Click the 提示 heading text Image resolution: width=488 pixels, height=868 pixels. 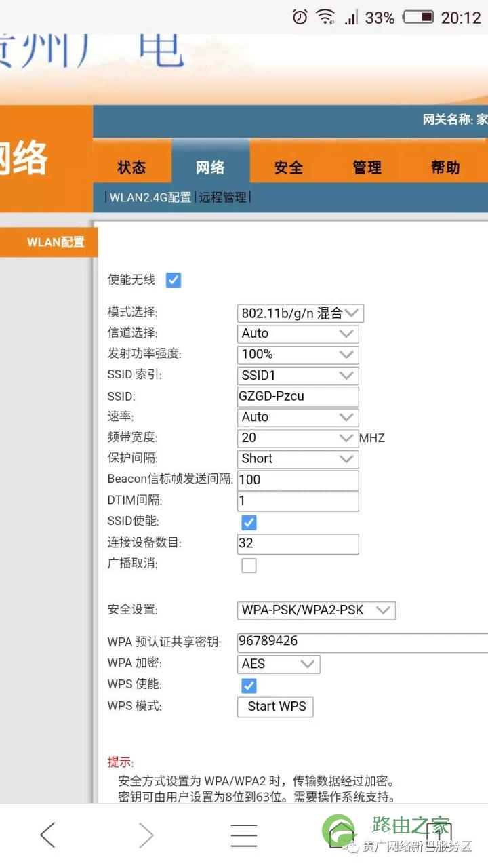click(x=121, y=763)
